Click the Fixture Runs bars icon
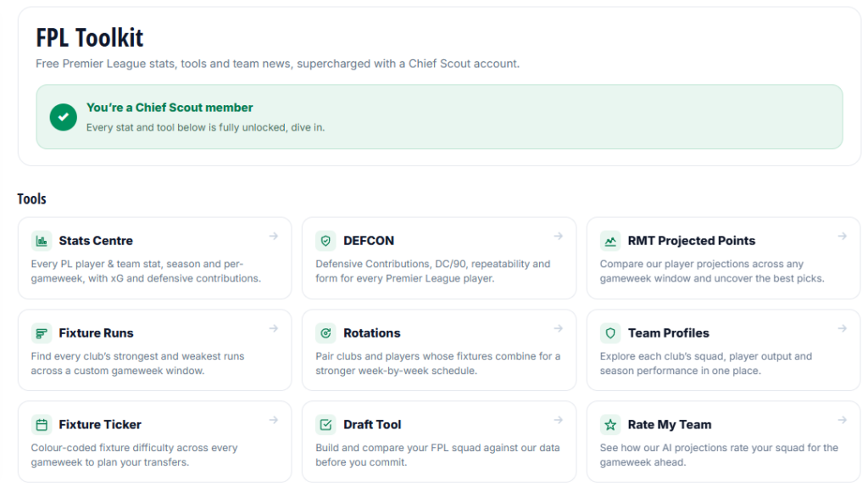Screen dimensions: 868x497 pyautogui.click(x=42, y=333)
